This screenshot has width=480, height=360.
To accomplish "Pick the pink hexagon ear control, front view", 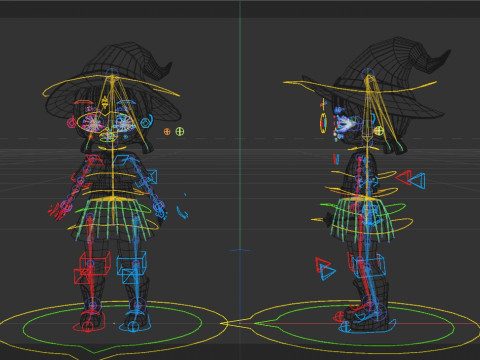I will 71,123.
